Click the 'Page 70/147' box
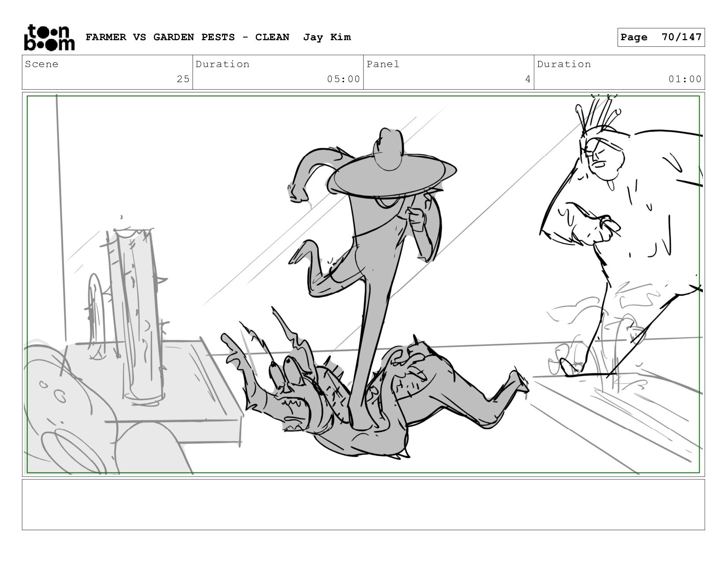Screen dimensions: 728x563 tap(661, 37)
